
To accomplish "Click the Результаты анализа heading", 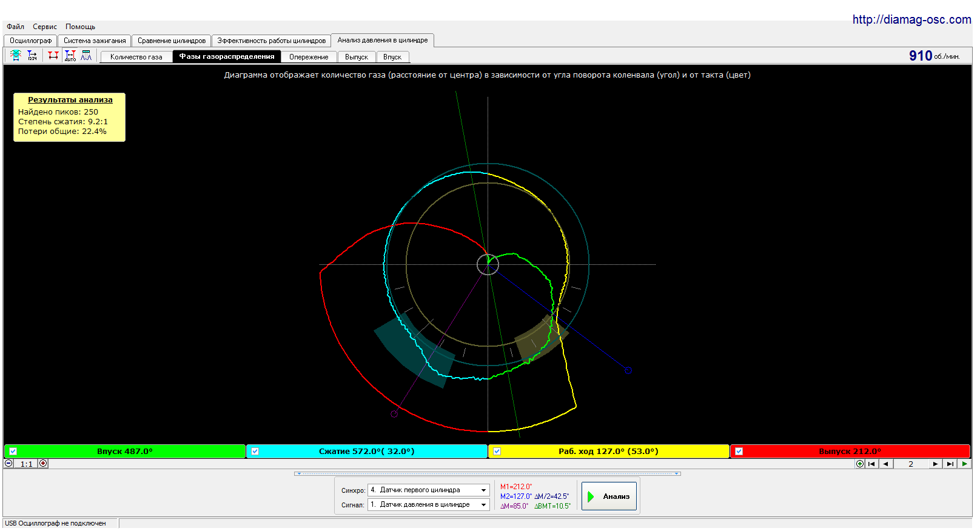I will [x=70, y=100].
